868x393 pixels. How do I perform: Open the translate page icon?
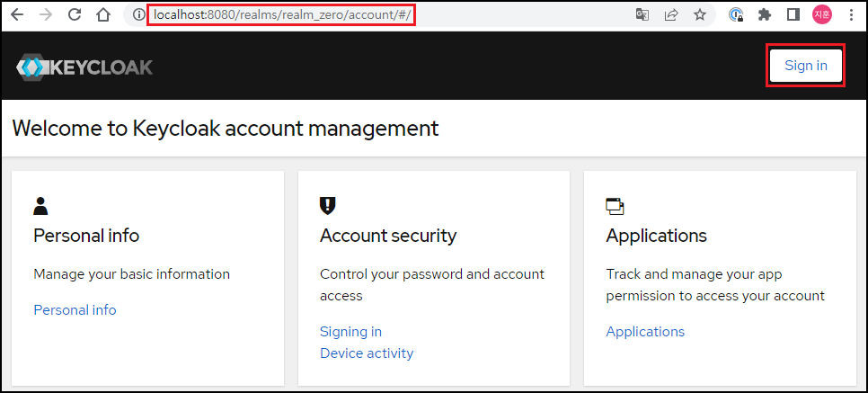pyautogui.click(x=642, y=15)
